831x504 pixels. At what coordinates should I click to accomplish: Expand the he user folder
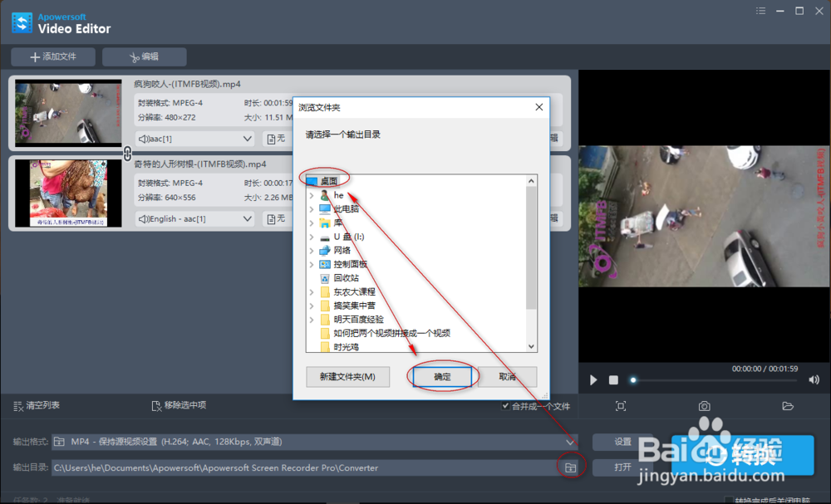click(312, 195)
